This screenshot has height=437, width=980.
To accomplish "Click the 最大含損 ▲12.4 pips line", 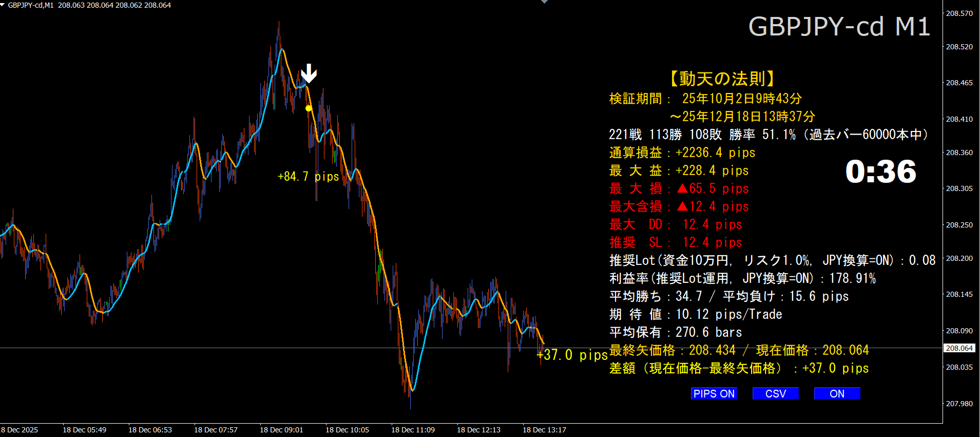I will click(x=679, y=206).
